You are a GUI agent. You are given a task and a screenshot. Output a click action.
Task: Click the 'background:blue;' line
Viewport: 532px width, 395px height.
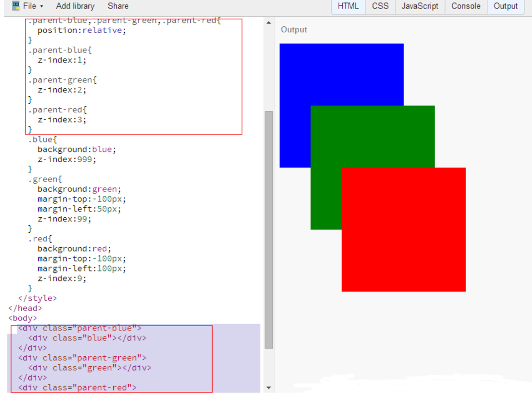click(76, 149)
